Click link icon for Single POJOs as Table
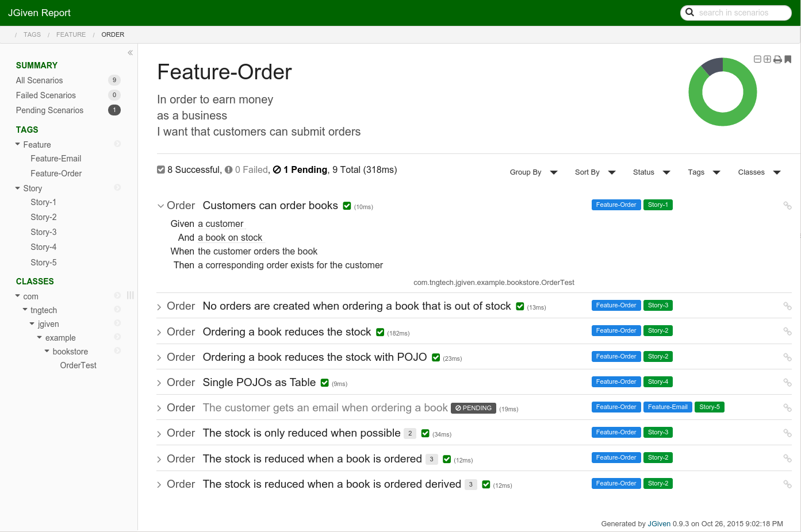The image size is (801, 532). pyautogui.click(x=787, y=383)
